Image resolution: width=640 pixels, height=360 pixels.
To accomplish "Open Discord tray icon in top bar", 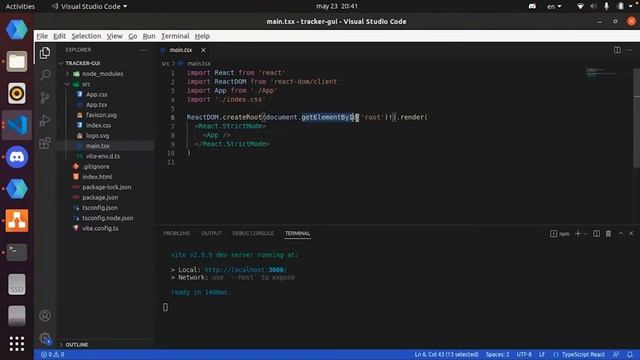I will coord(532,6).
